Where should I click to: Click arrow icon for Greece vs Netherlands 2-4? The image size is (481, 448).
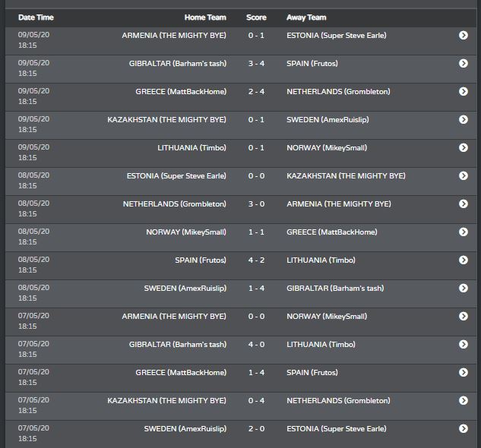[464, 91]
